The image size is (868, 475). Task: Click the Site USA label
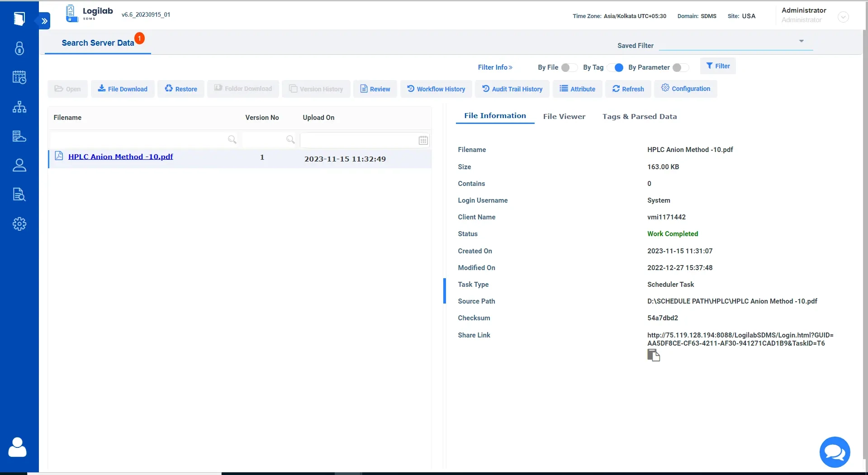tap(741, 16)
